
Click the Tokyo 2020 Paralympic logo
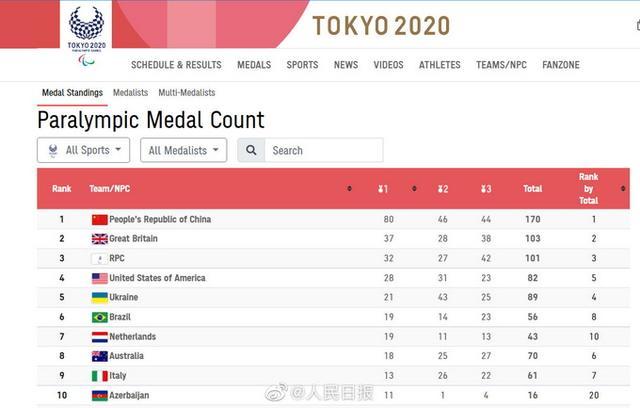click(x=86, y=35)
